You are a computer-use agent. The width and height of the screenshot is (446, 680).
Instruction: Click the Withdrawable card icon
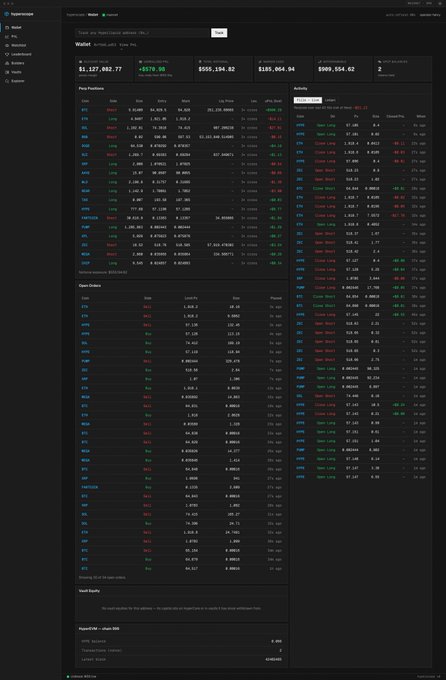pyautogui.click(x=320, y=62)
